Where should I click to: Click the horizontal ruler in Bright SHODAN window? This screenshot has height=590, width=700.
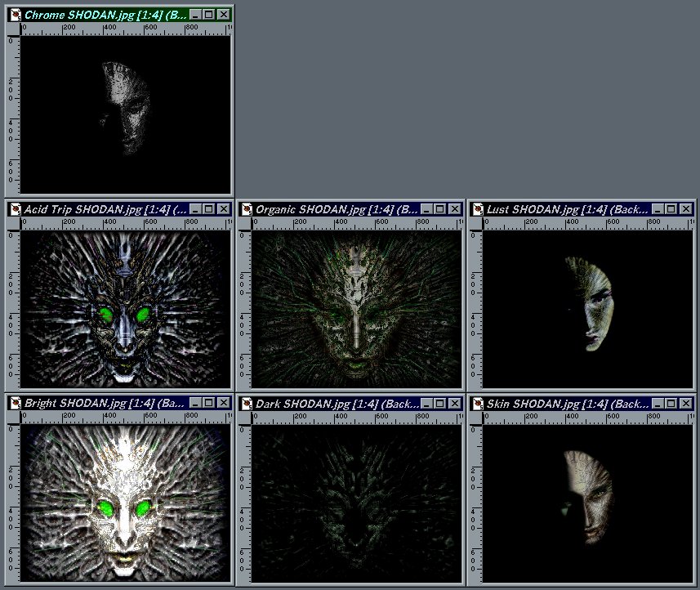(x=126, y=418)
